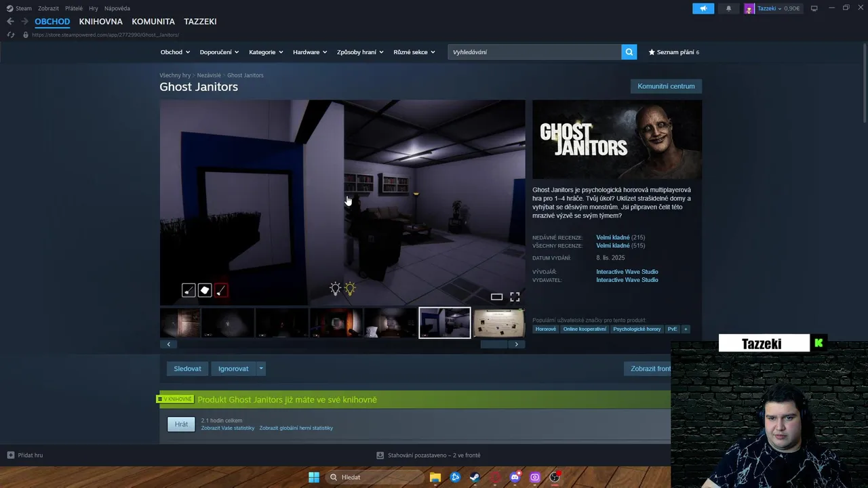Open Zobrazit Vaše statistiky link
This screenshot has width=868, height=488.
228,428
